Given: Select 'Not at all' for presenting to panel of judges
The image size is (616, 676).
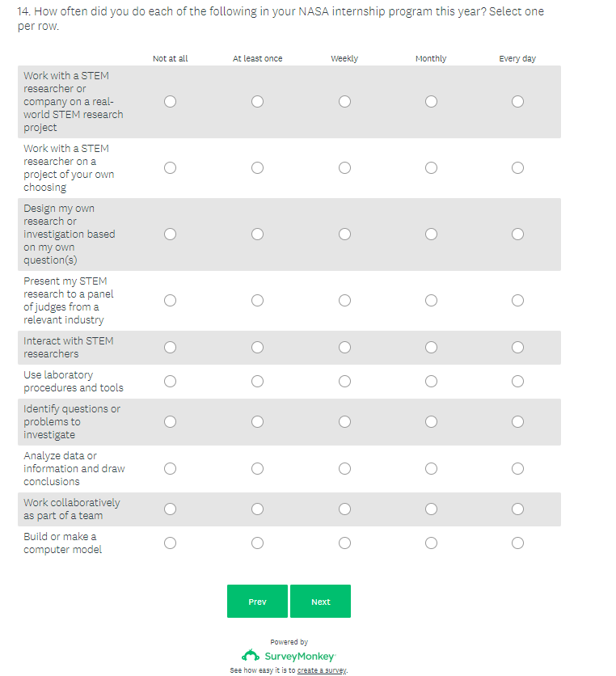Looking at the screenshot, I should tap(170, 301).
